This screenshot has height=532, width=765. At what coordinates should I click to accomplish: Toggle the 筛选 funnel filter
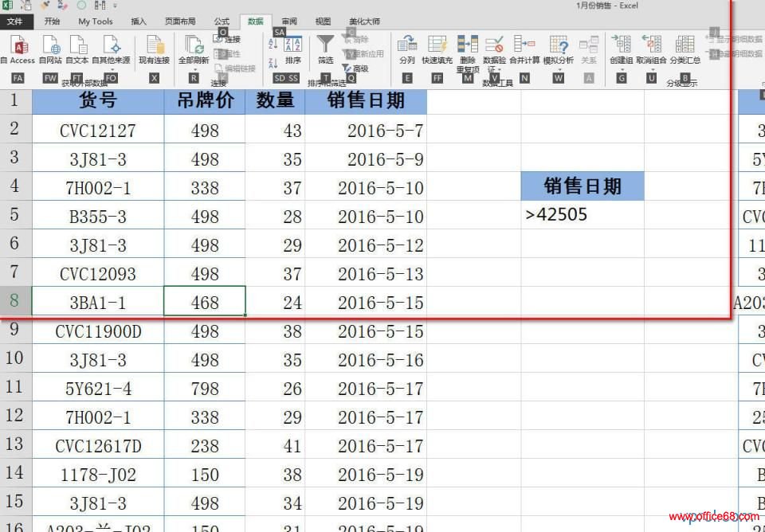pos(325,49)
